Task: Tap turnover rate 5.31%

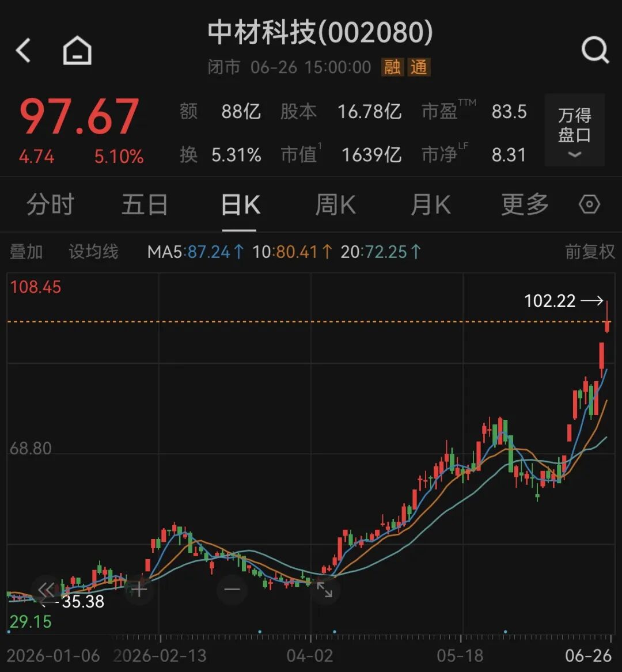Action: (236, 155)
